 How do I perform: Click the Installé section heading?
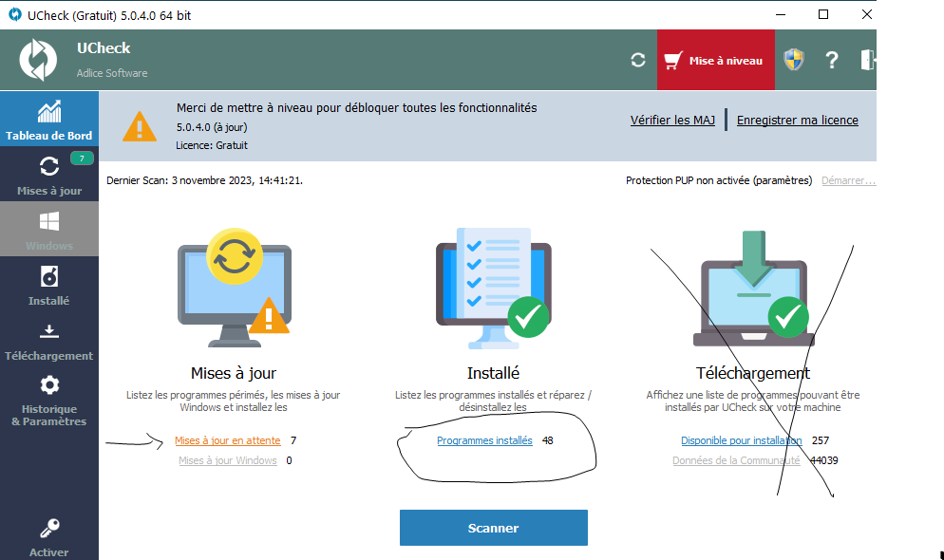(493, 373)
